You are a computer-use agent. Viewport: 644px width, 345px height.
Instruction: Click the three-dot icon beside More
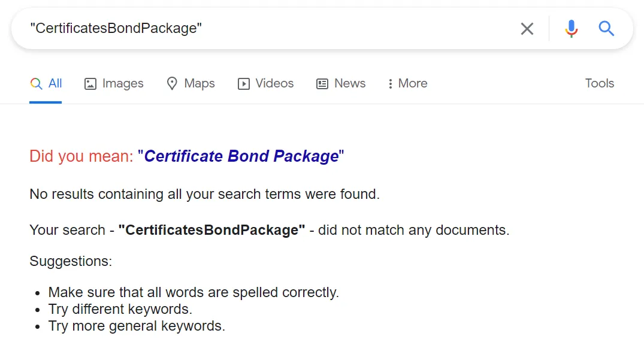click(391, 84)
